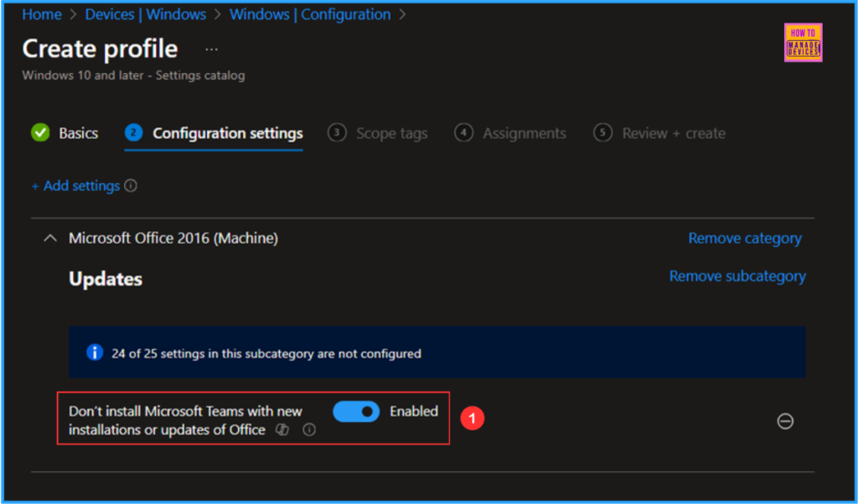Collapse the Microsoft Office 2016 (Machine) category
Screen dimensions: 858x504
pyautogui.click(x=50, y=239)
